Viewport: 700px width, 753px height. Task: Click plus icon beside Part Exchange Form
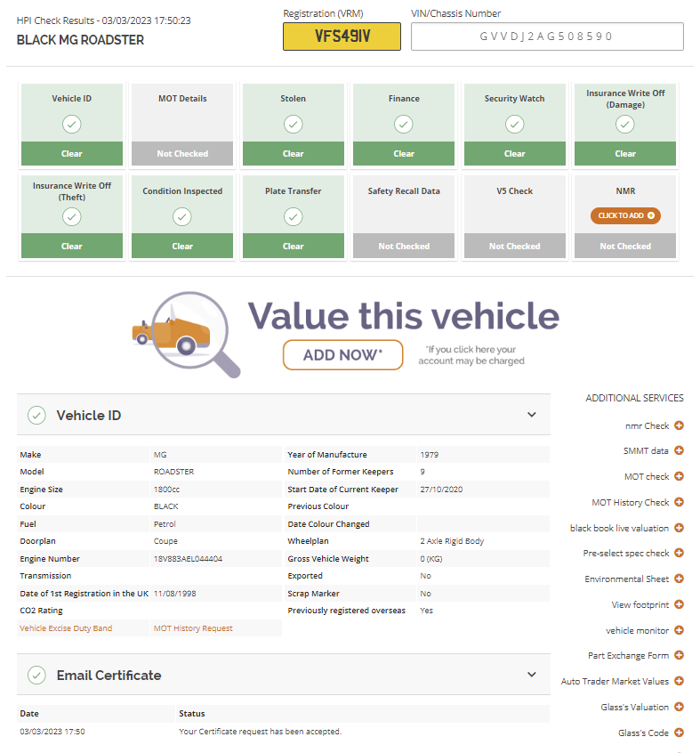(x=679, y=655)
